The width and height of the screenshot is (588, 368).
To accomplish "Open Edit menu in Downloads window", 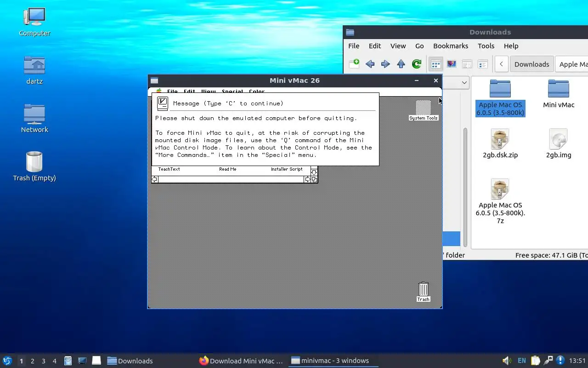I will coord(375,46).
